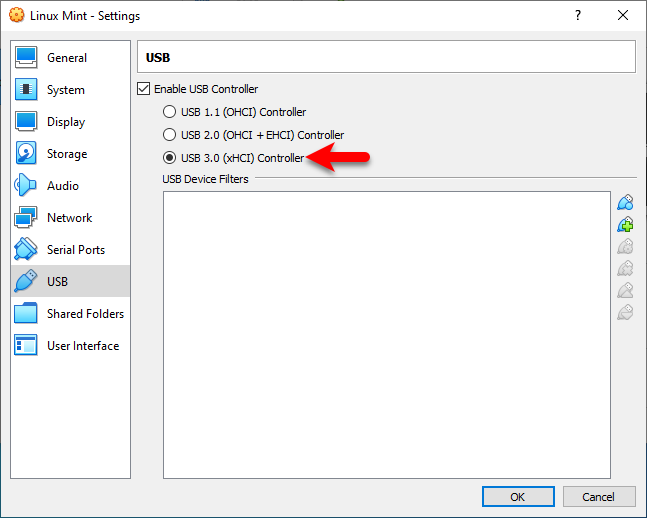Open the General settings page

(x=67, y=58)
